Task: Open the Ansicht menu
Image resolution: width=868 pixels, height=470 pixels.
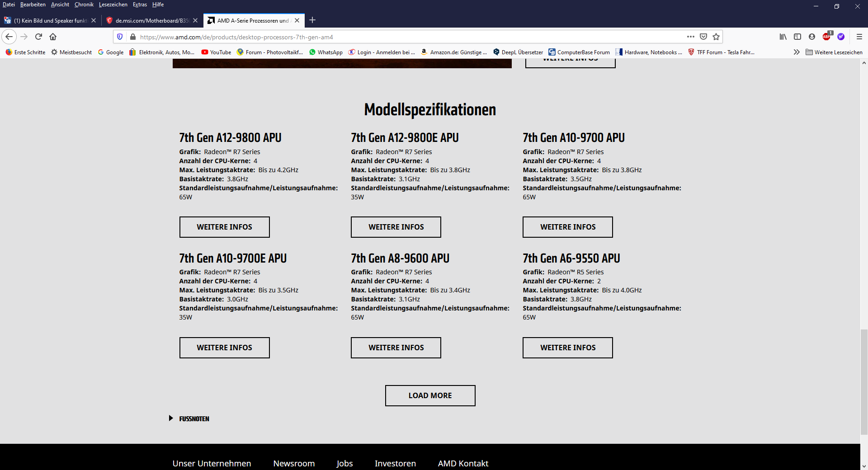Action: [x=60, y=5]
